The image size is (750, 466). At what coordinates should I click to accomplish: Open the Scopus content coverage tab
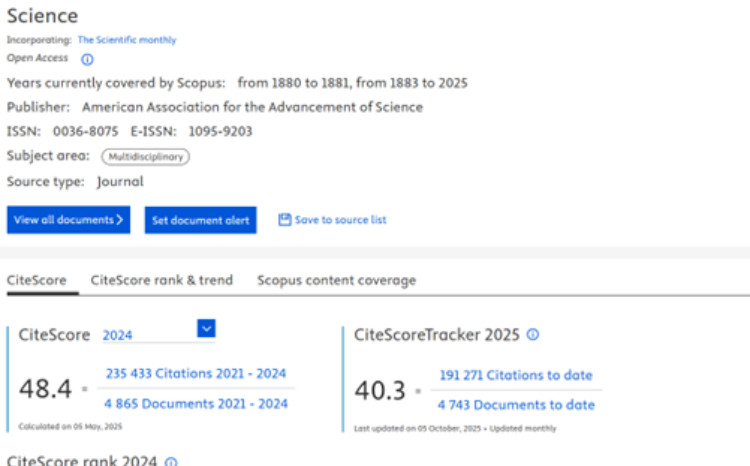(x=336, y=281)
